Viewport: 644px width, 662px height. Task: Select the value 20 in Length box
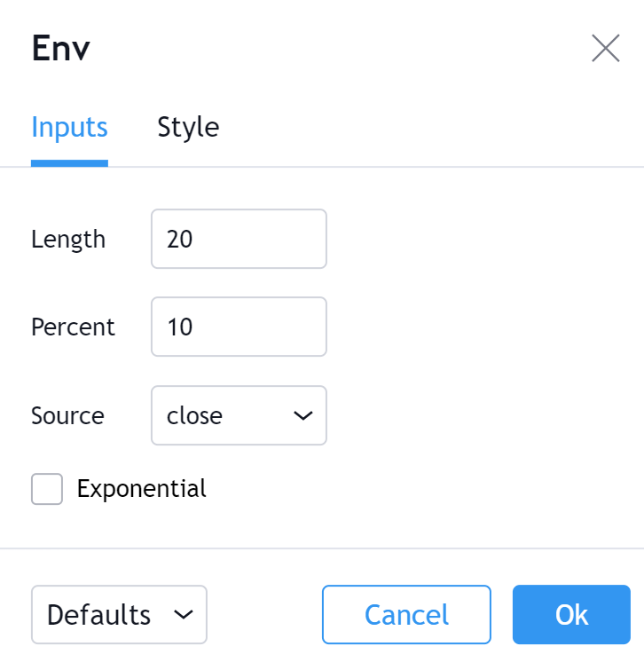(180, 240)
